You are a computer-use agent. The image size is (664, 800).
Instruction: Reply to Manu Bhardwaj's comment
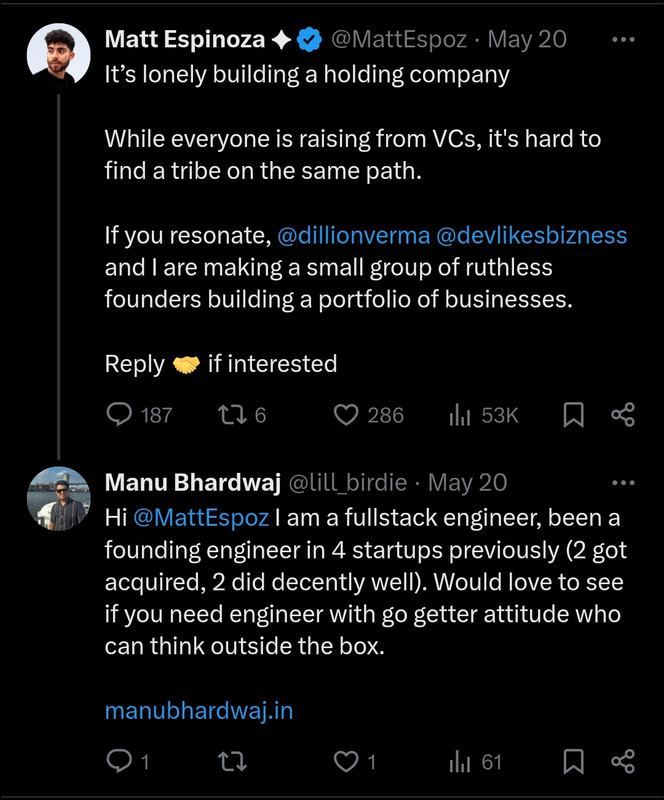(x=120, y=762)
